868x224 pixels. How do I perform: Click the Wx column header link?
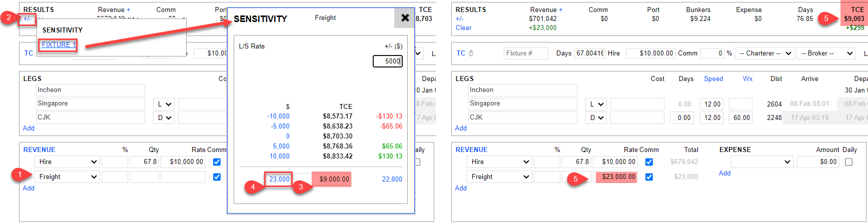[747, 78]
